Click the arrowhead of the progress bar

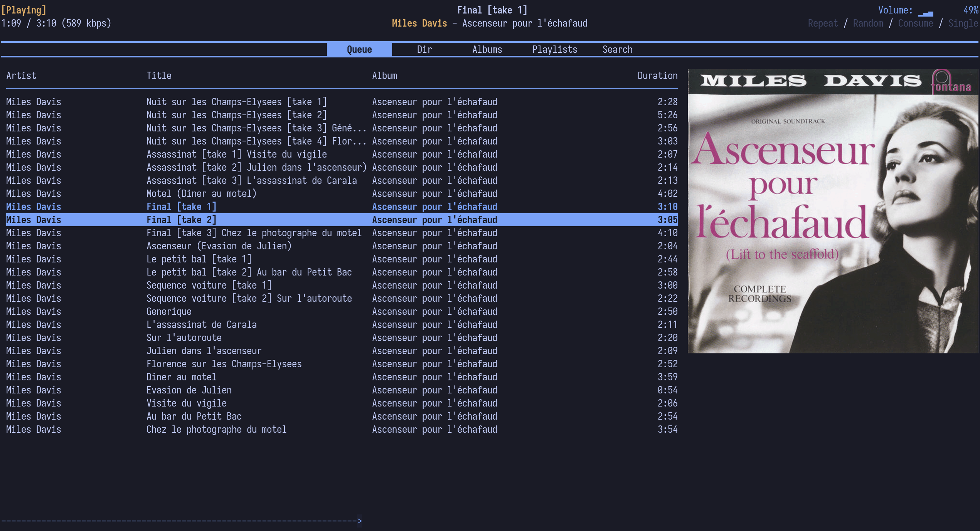click(x=359, y=521)
